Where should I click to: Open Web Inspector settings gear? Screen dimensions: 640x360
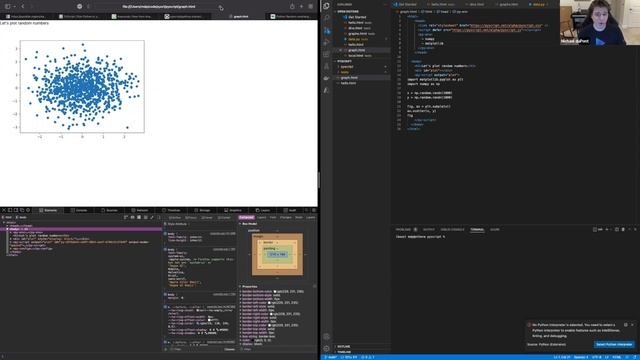[x=313, y=210]
